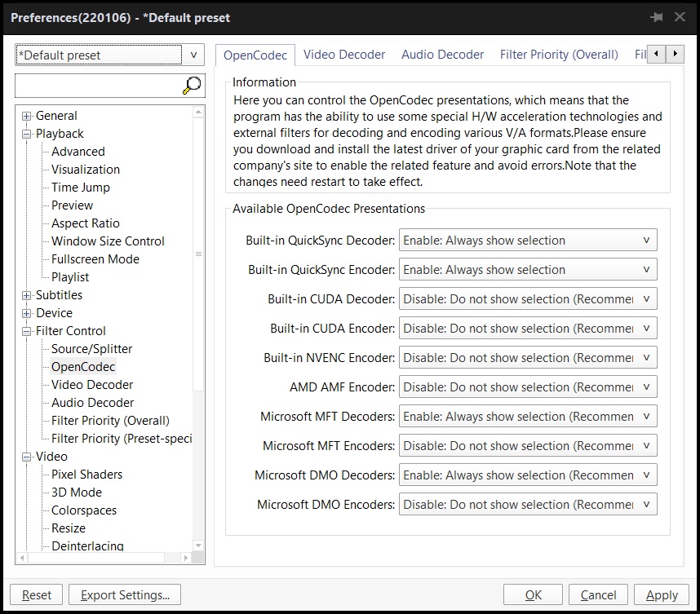
Task: Collapse the Playback tree node
Action: (x=27, y=134)
